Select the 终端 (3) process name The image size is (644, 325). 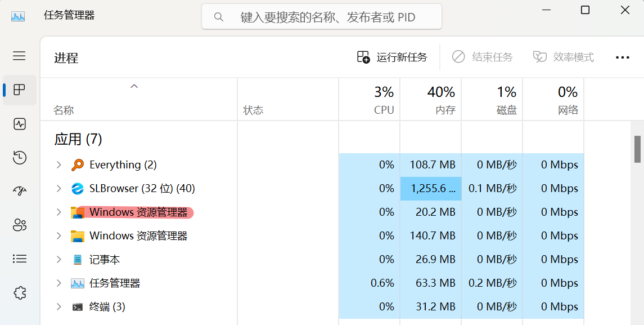107,307
